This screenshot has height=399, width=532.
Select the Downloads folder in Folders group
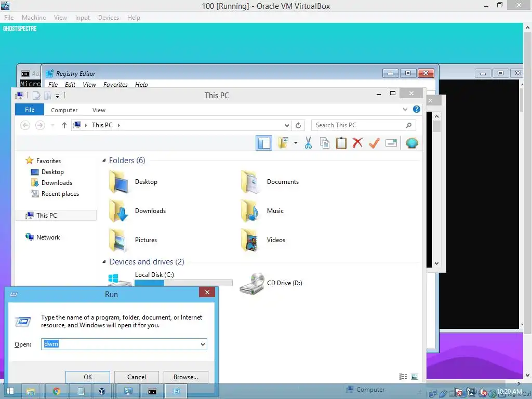pyautogui.click(x=137, y=211)
